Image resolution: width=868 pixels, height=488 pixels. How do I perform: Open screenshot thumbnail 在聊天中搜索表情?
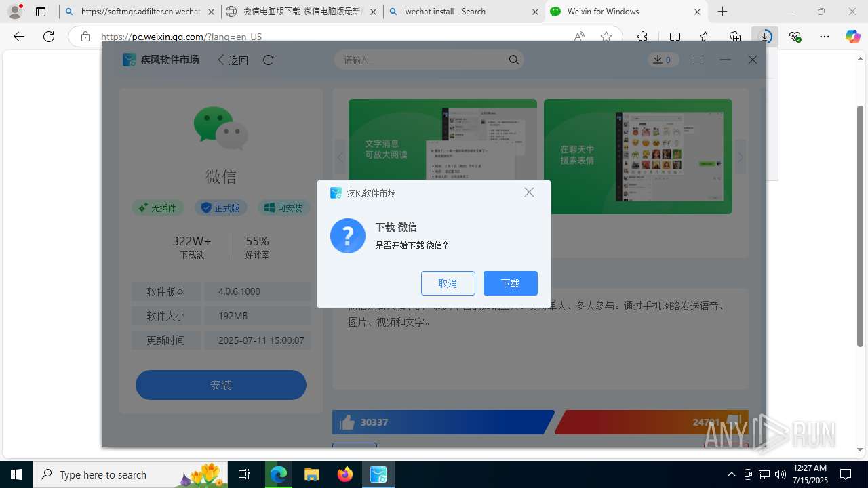pos(638,157)
